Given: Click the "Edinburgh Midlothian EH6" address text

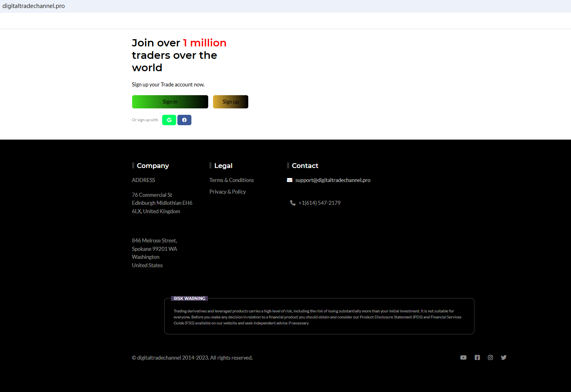Looking at the screenshot, I should click(162, 203).
